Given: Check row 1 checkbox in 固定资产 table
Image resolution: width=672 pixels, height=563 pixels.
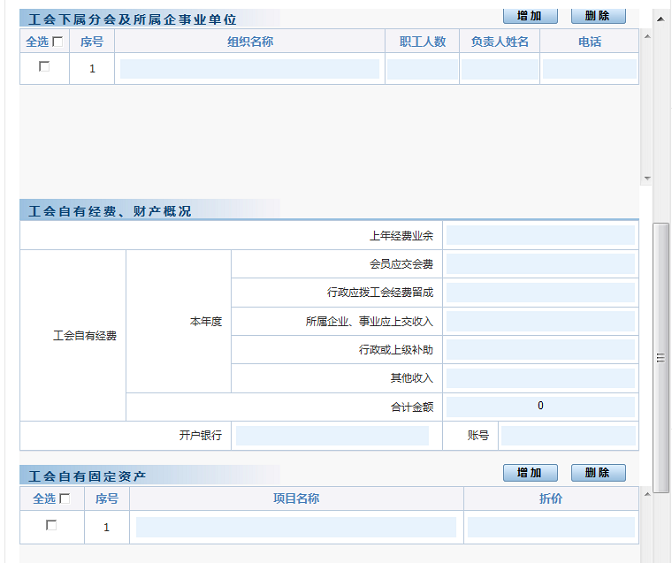Looking at the screenshot, I should [x=51, y=525].
